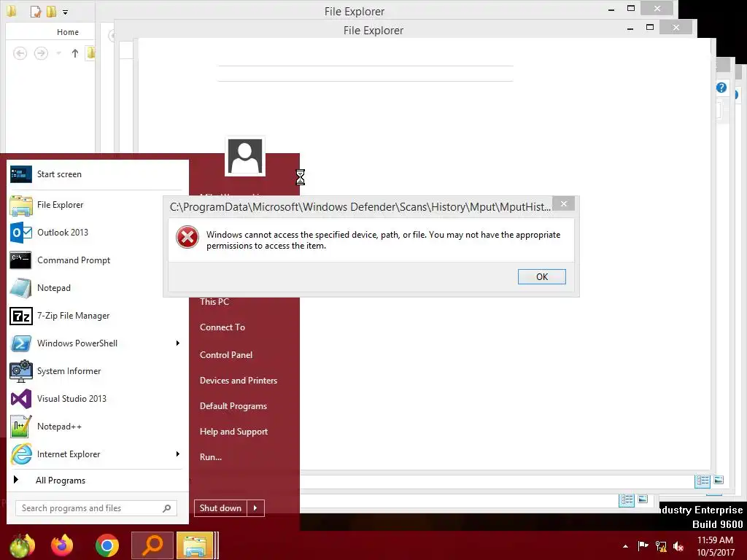Click the Shut down button
The image size is (747, 560).
(x=220, y=508)
